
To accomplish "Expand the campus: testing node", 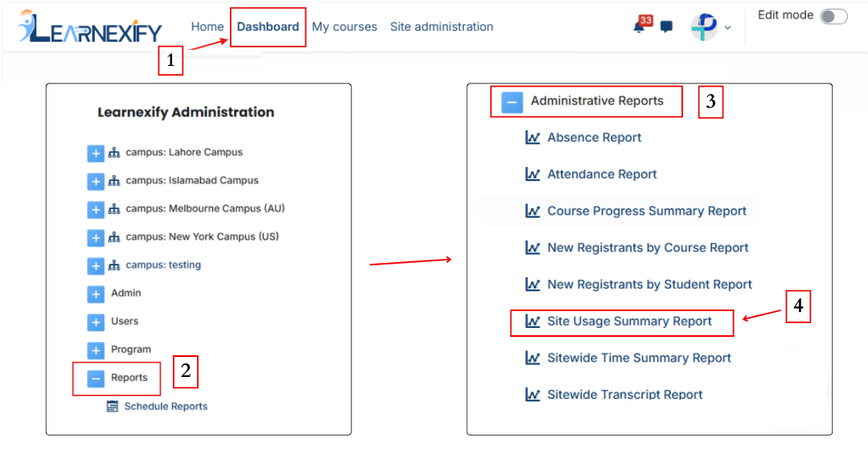I will (x=96, y=266).
